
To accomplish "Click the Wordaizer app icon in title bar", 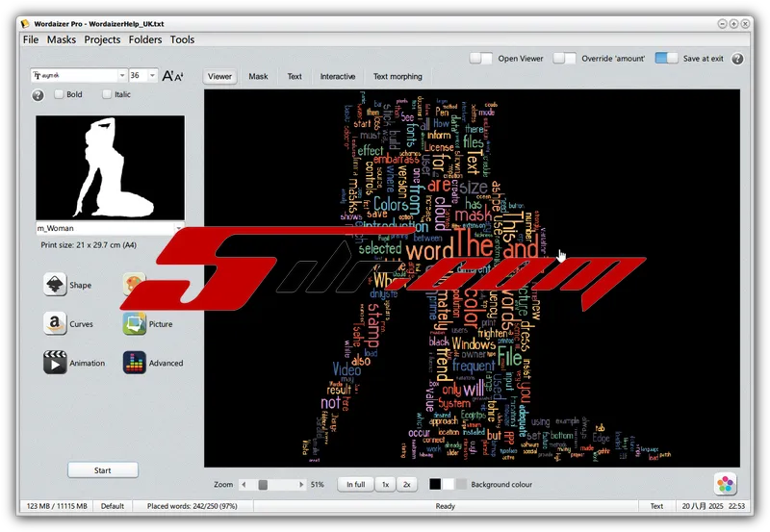I will (25, 23).
